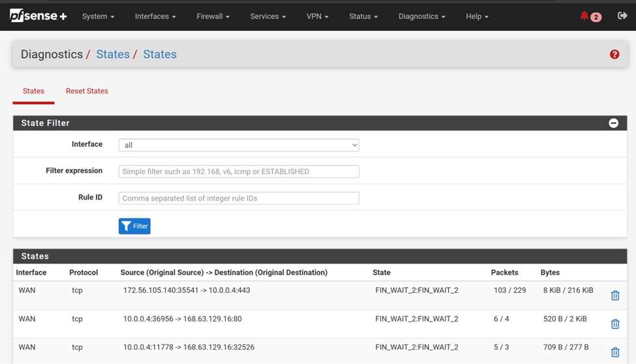Screen dimensions: 636x364
Task: Click the 103 / 229 packets value
Action: pos(510,290)
